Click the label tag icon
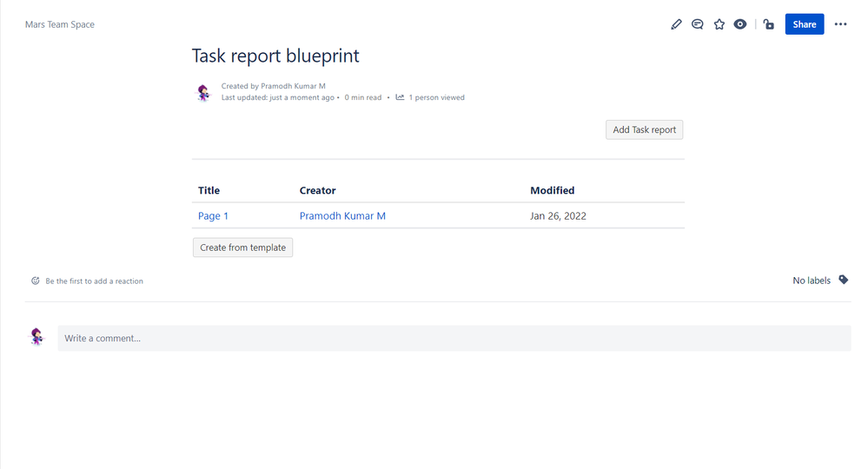Screen dimensions: 868x469 (843, 280)
